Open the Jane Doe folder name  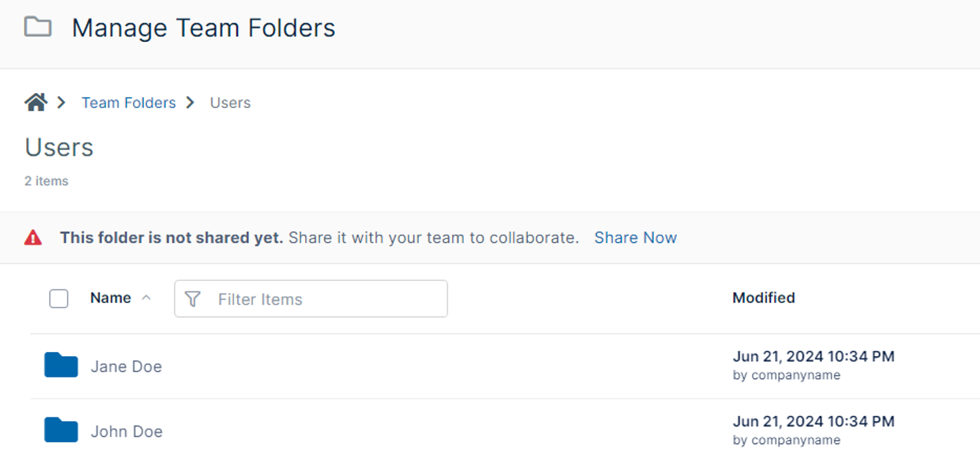click(x=126, y=366)
